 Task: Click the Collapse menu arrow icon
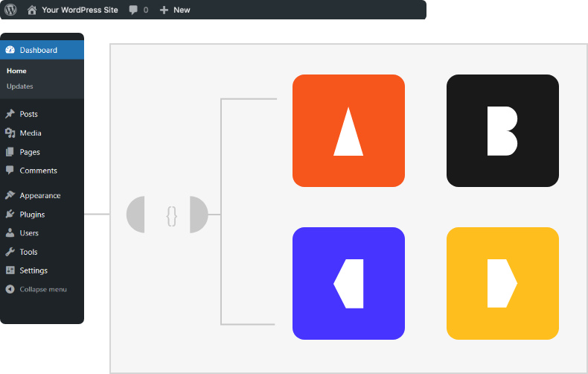10,289
